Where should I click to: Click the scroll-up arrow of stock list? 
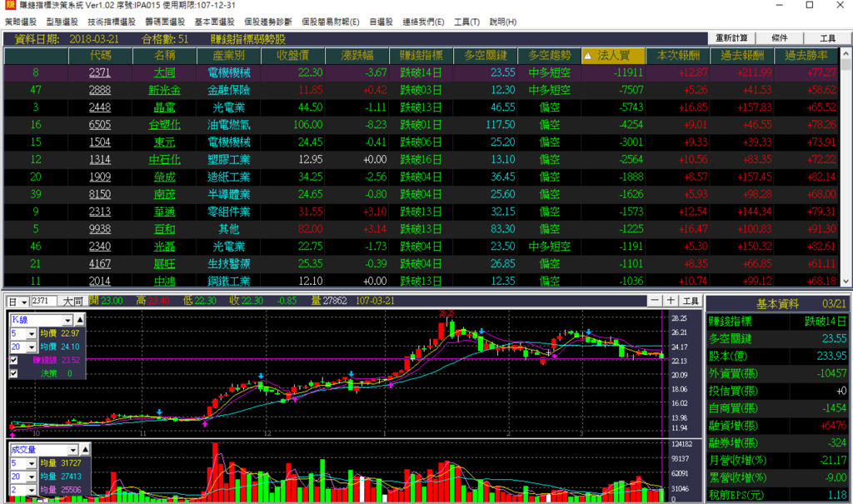846,54
